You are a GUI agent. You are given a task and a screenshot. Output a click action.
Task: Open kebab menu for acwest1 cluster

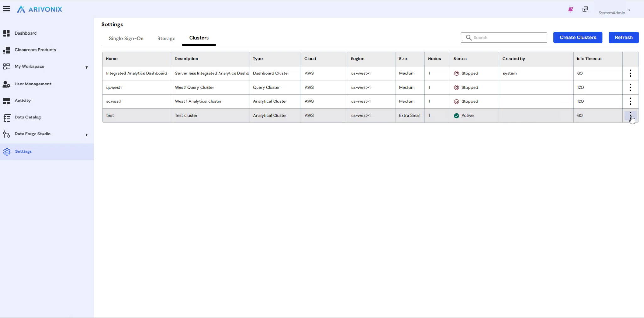[x=630, y=101]
